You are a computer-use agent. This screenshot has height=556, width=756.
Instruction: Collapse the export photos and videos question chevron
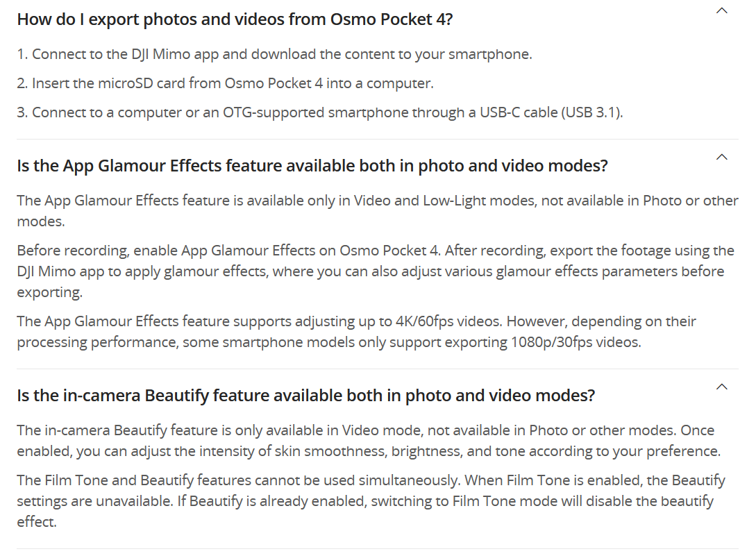tap(722, 10)
